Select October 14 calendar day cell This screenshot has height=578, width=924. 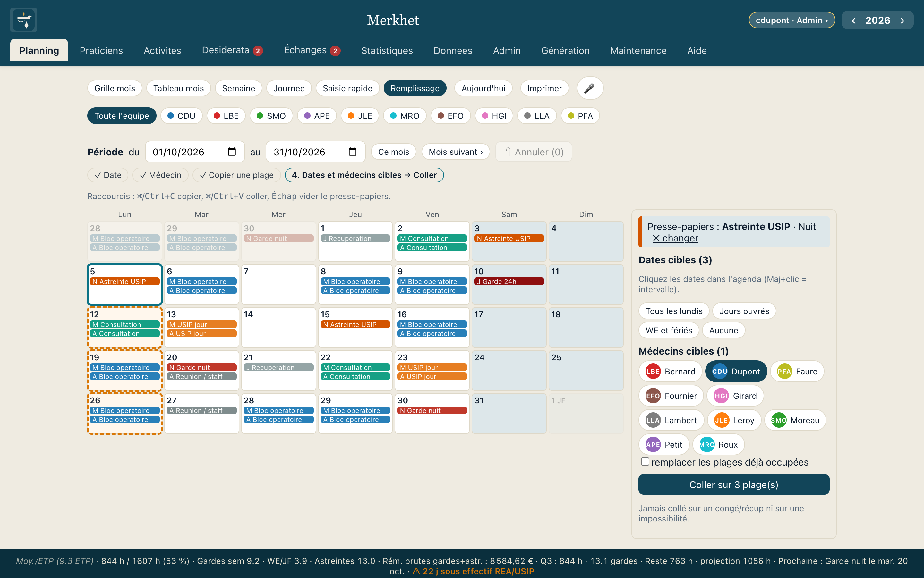click(278, 327)
